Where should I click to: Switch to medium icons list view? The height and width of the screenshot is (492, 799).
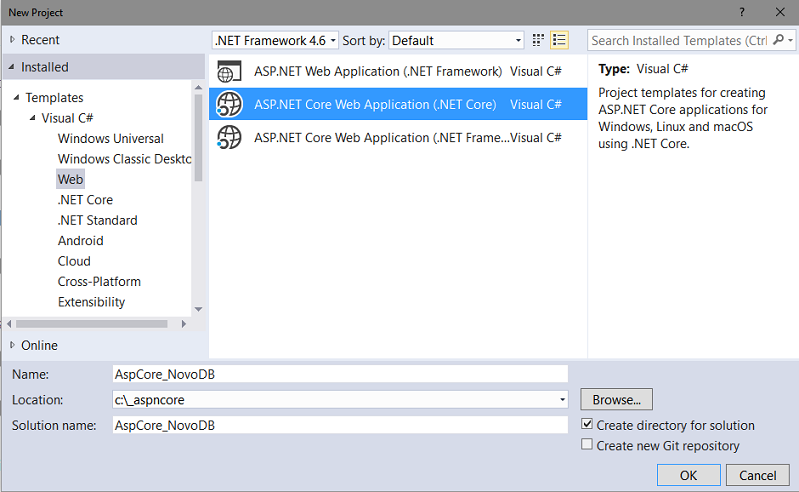(560, 40)
